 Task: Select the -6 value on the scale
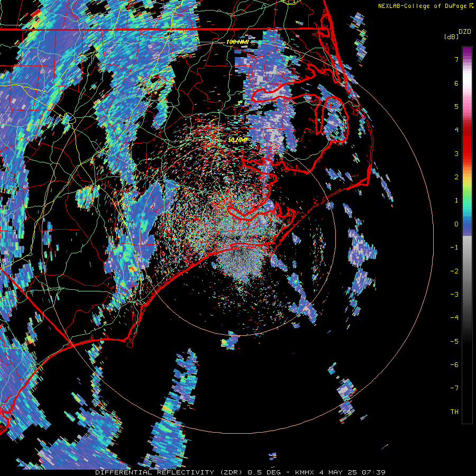point(454,365)
